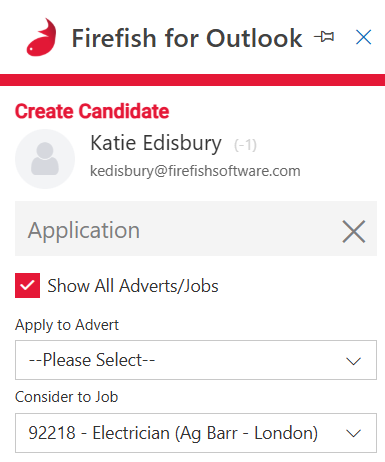Click the Consider to Job field label
The image size is (385, 462).
pos(66,397)
